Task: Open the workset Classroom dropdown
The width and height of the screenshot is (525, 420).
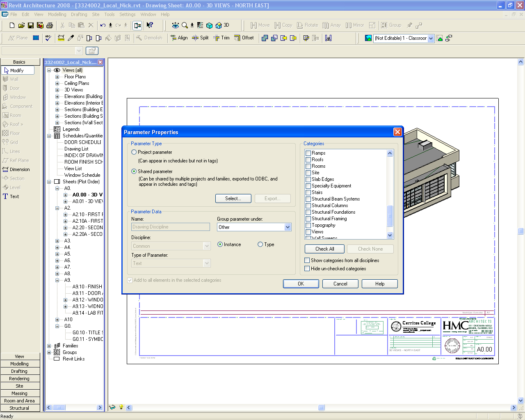Action: point(431,38)
